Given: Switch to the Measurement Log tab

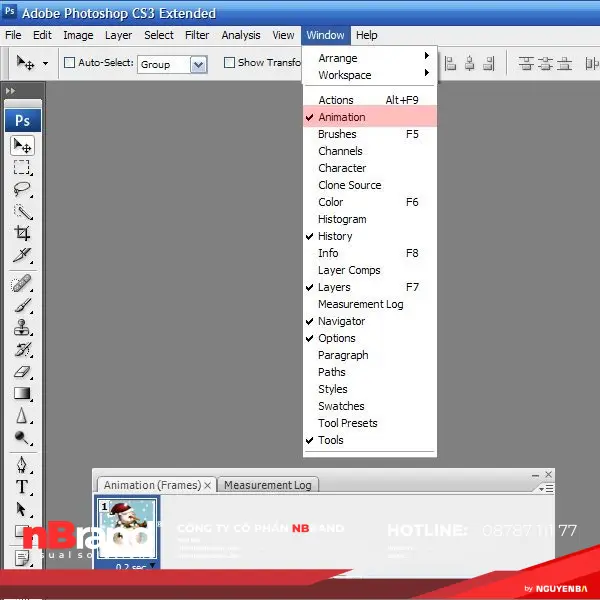Looking at the screenshot, I should click(x=267, y=485).
